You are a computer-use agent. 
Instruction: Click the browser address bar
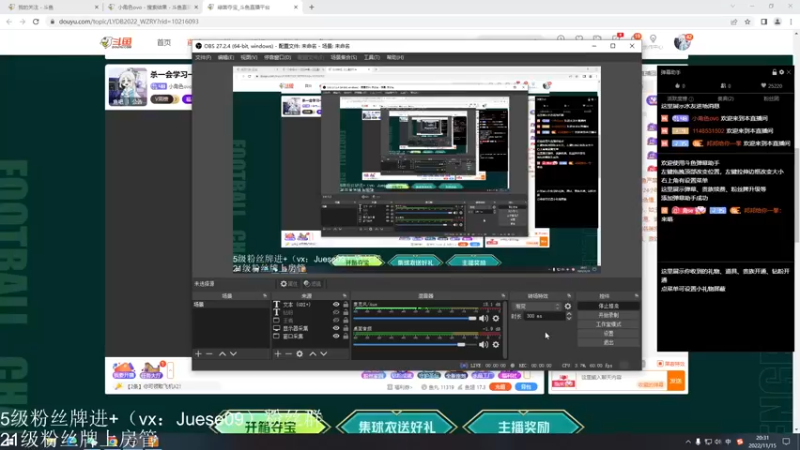click(388, 21)
